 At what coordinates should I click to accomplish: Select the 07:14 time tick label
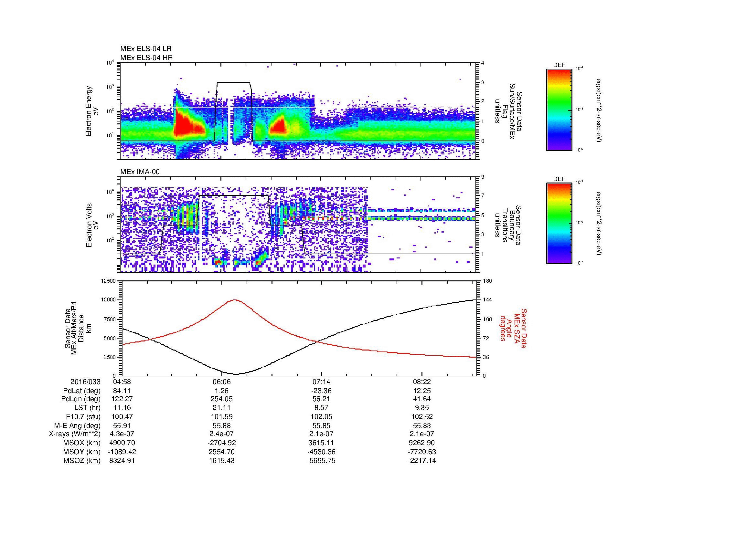[321, 382]
